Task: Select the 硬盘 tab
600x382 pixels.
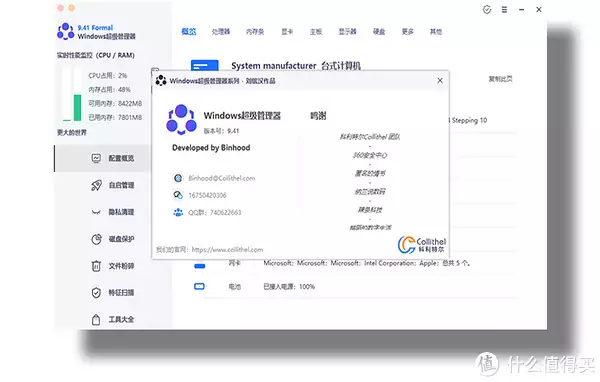Action: pos(379,32)
